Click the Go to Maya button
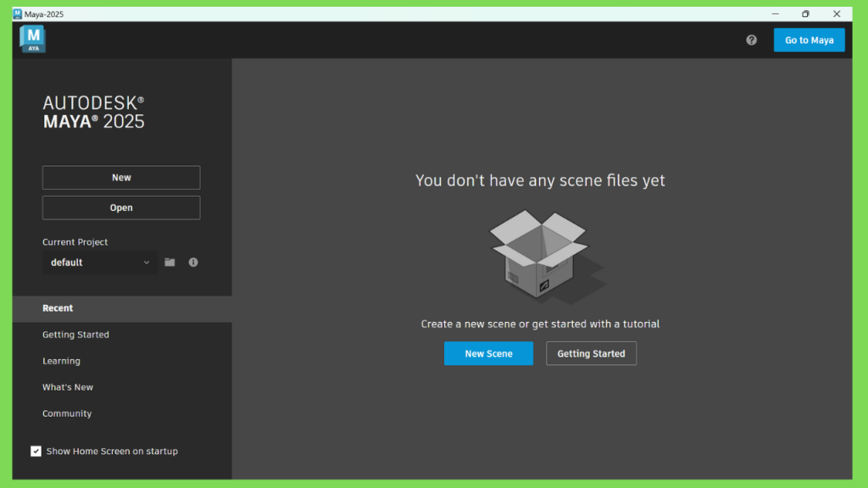The image size is (868, 488). coord(809,40)
